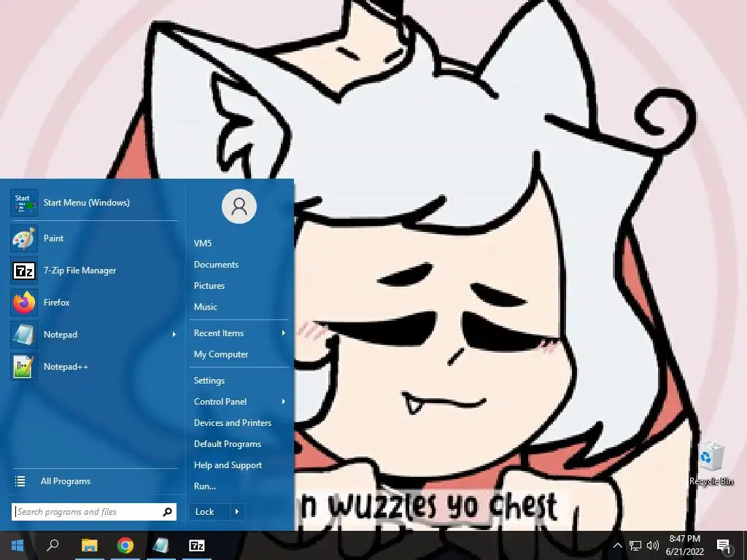Expand the Control Panel submenu arrow

(x=284, y=402)
